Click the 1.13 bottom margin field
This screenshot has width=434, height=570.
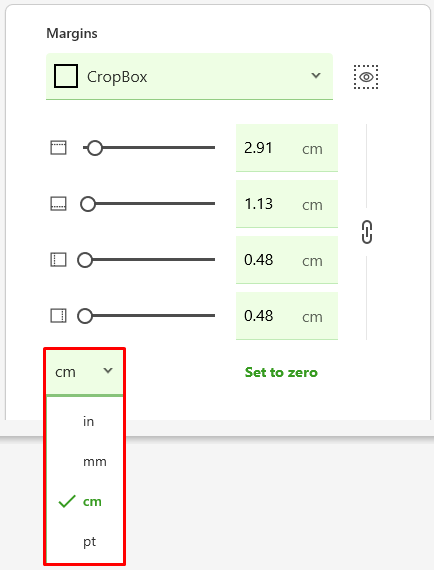pyautogui.click(x=287, y=204)
